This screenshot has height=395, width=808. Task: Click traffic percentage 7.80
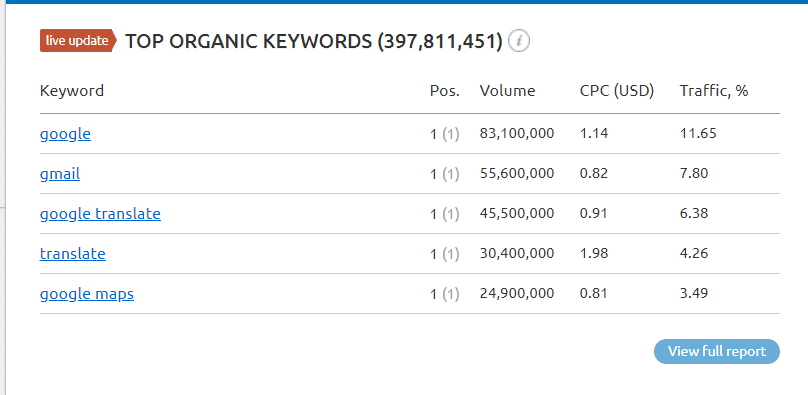click(x=694, y=174)
